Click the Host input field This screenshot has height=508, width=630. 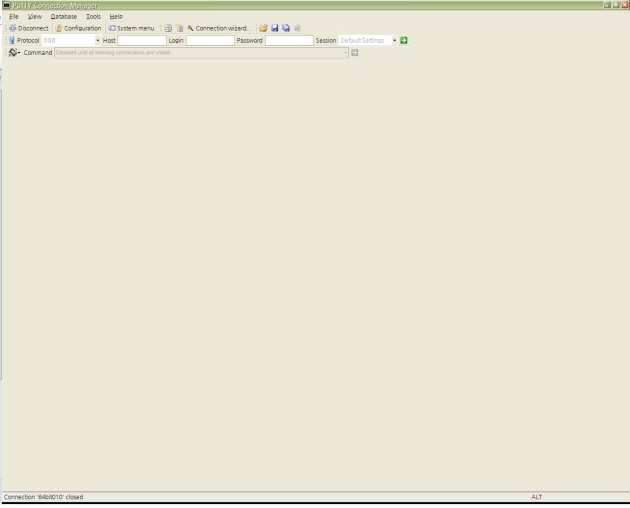point(142,40)
